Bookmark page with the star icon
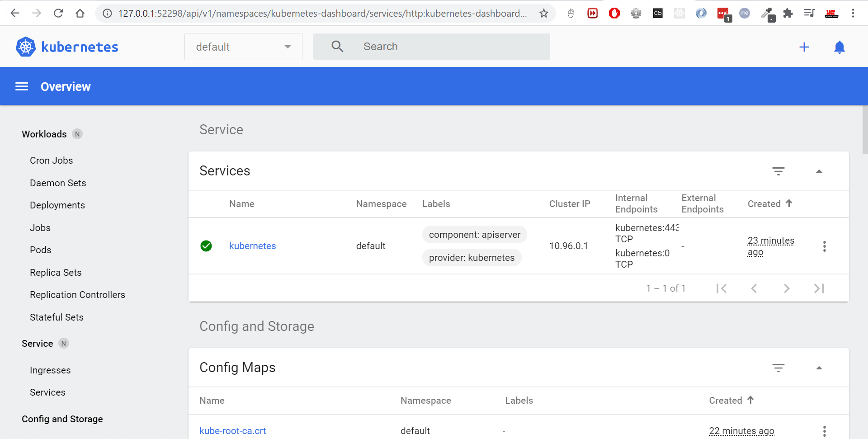This screenshot has width=868, height=439. pyautogui.click(x=544, y=14)
